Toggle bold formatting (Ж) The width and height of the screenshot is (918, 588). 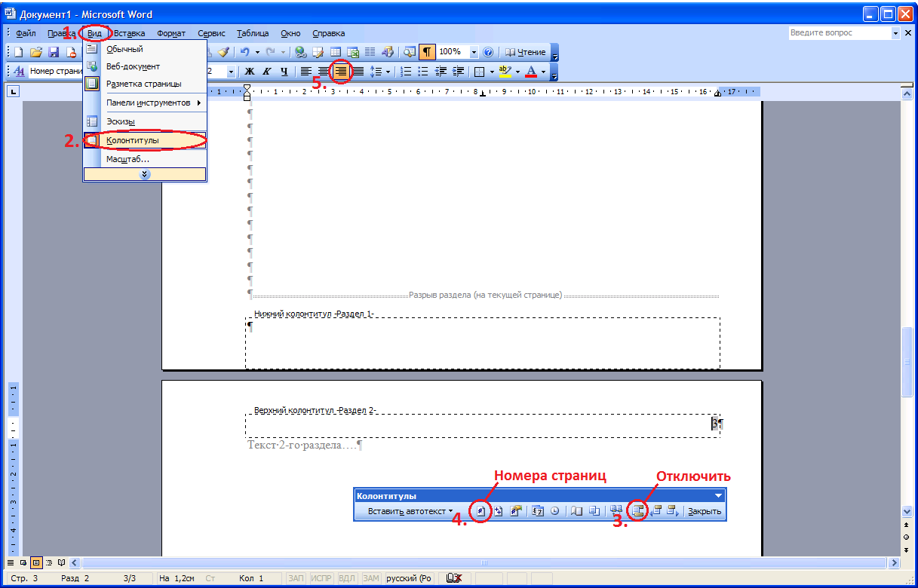click(250, 72)
